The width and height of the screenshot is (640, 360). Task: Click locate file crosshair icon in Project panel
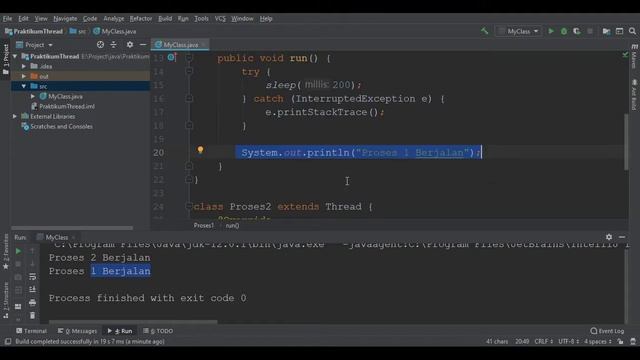point(100,44)
